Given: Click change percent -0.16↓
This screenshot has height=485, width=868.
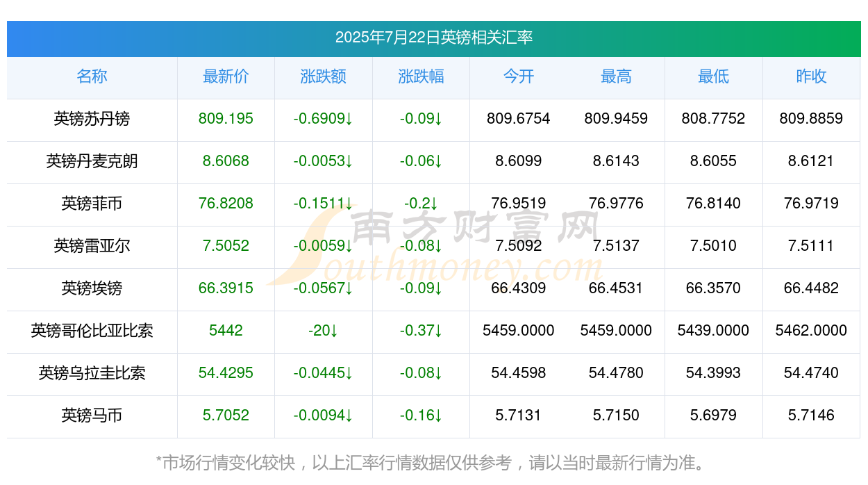Looking at the screenshot, I should coord(421,416).
